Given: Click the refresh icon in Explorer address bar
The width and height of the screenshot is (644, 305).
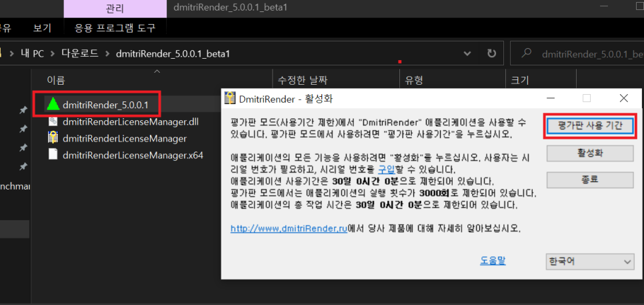Looking at the screenshot, I should tap(491, 53).
